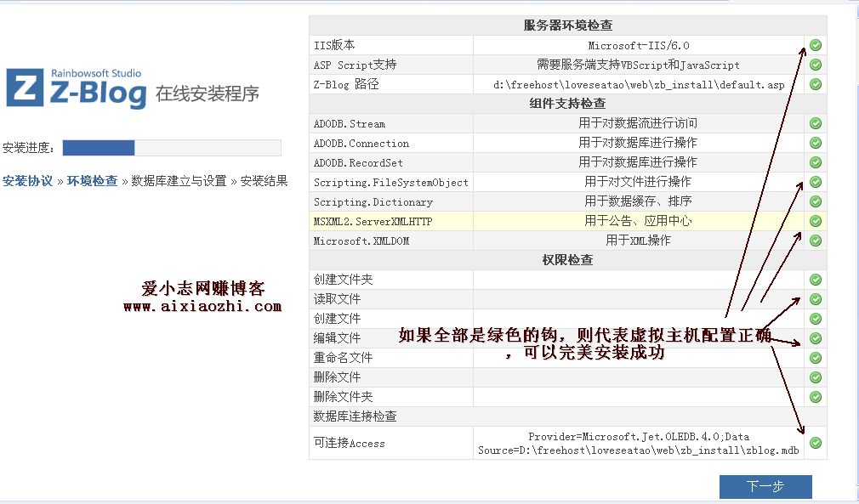
Task: Click the green check in the 编辑文件 row
Action: [815, 338]
